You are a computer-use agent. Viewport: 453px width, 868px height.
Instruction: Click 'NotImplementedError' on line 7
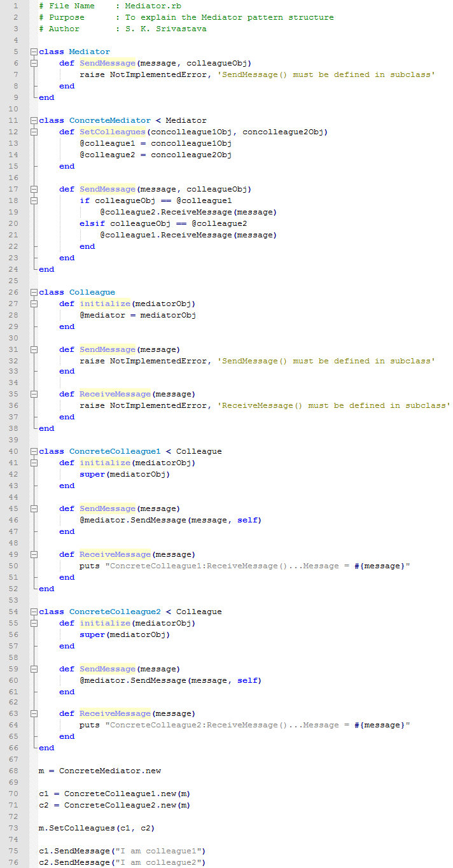(x=158, y=74)
